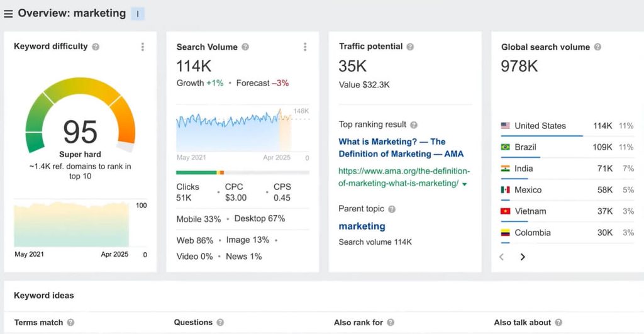Image resolution: width=644 pixels, height=334 pixels.
Task: Click the CPS 0.45 value
Action: point(282,192)
